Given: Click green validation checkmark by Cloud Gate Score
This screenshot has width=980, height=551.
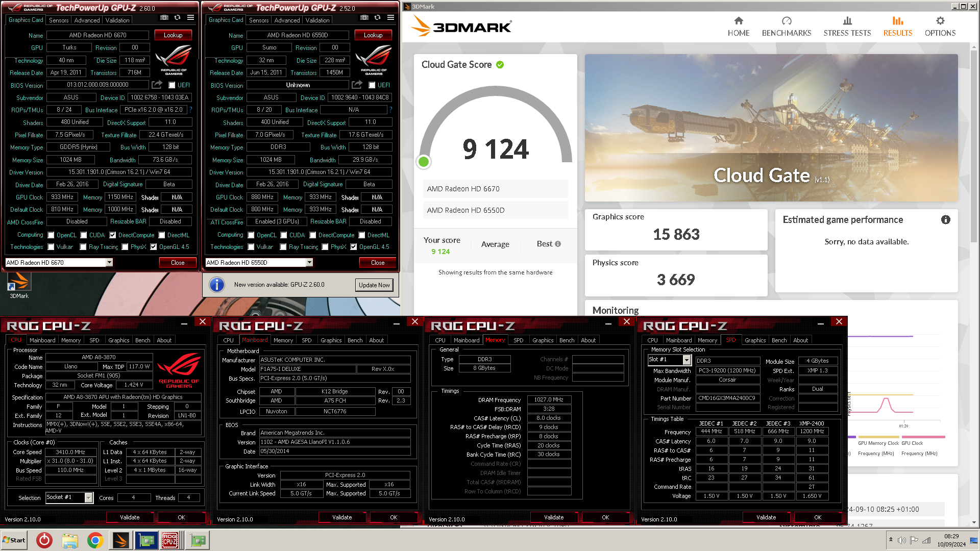Looking at the screenshot, I should tap(500, 65).
